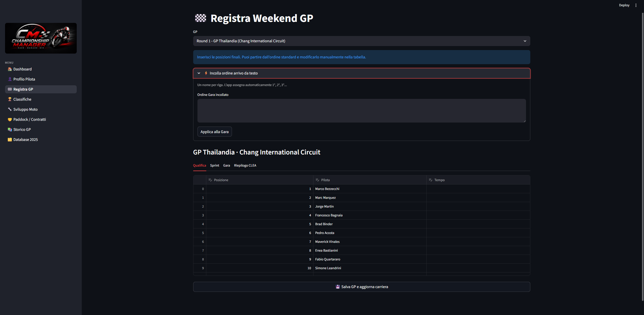Click the Pilota column edit icon
644x315 pixels.
pos(317,180)
